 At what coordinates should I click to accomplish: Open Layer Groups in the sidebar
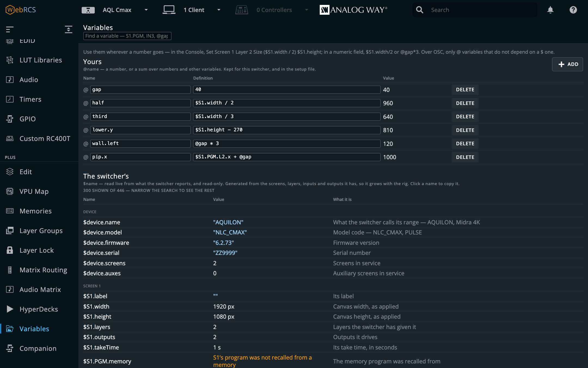pos(41,231)
